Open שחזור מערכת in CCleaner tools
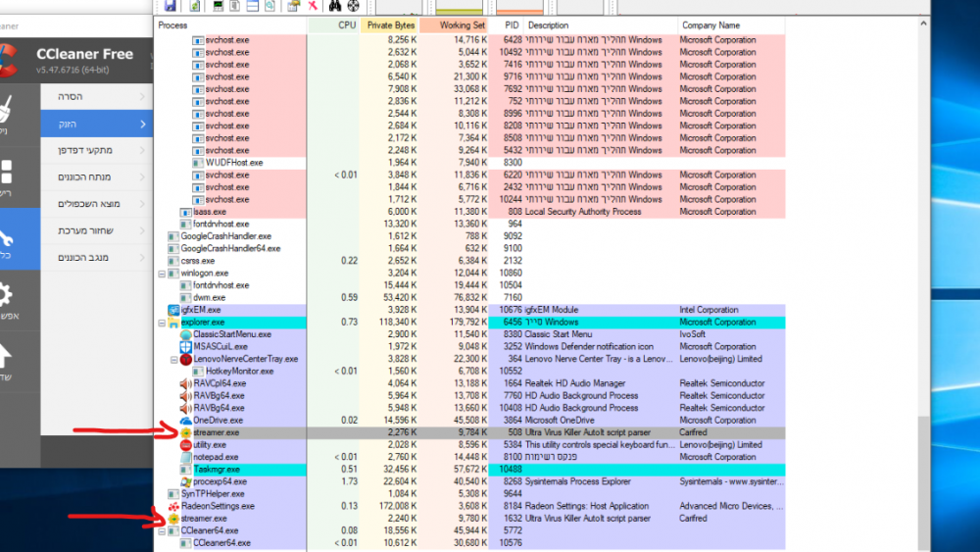 point(97,230)
